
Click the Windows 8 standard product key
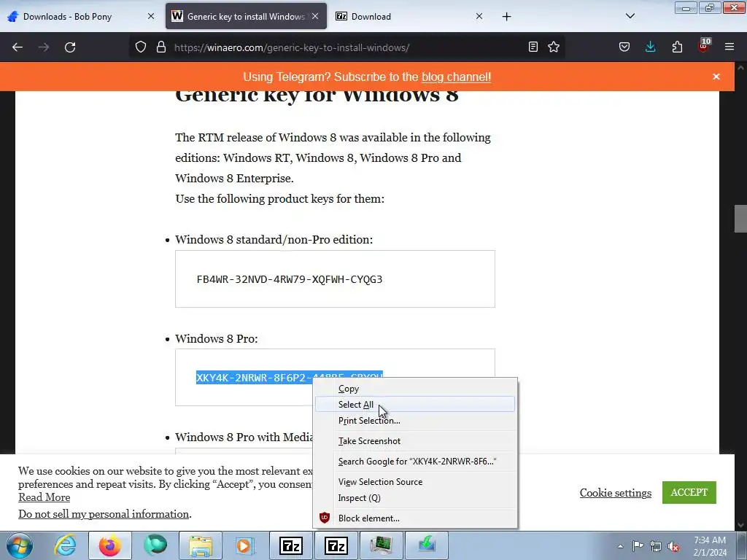pyautogui.click(x=290, y=279)
